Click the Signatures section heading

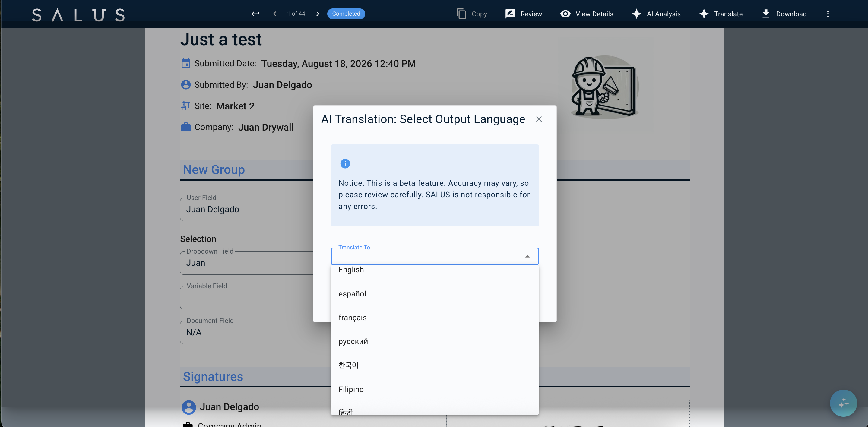pos(213,376)
